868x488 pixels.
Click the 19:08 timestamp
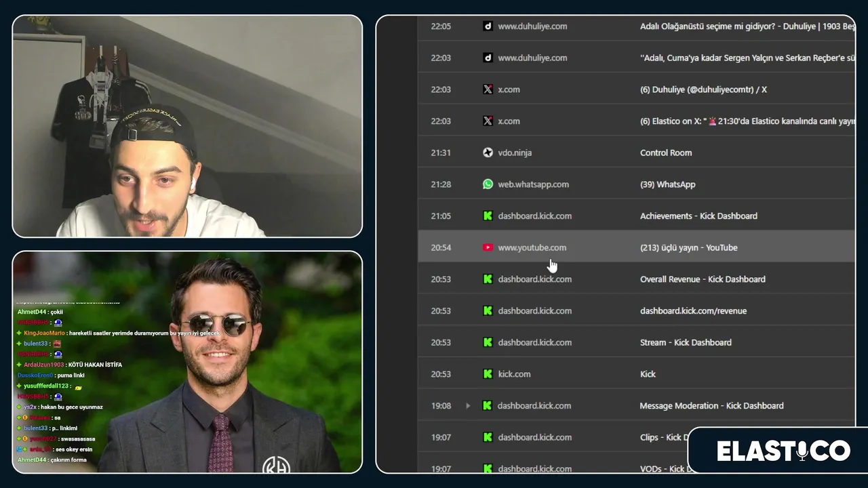click(441, 406)
